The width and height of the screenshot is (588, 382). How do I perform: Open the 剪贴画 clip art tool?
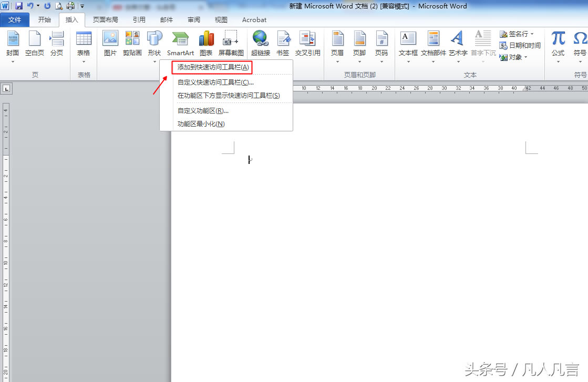point(132,39)
